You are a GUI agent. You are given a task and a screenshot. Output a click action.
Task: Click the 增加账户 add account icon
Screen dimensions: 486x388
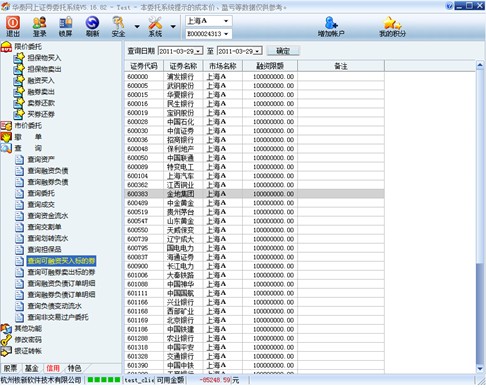tap(331, 26)
